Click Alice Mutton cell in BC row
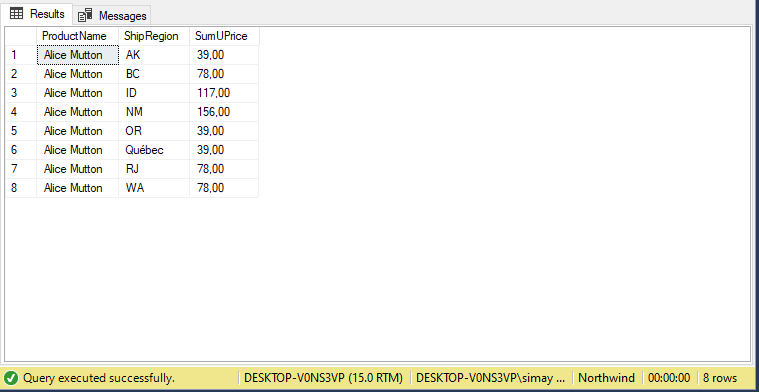The width and height of the screenshot is (759, 392). pos(77,74)
